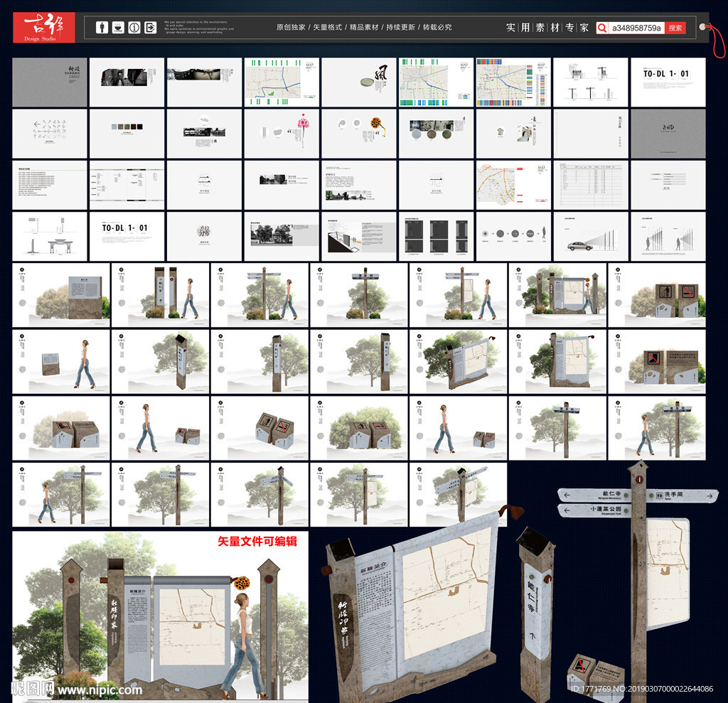Open the three dark sign panels thumbnail
Viewport: 728px width, 703px height.
tap(436, 236)
